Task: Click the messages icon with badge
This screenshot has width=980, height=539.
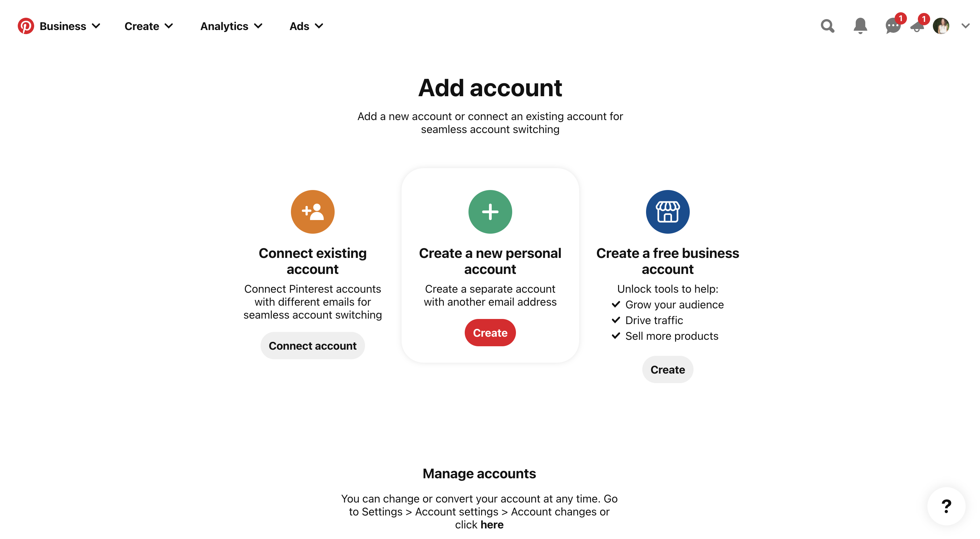Action: [x=892, y=26]
